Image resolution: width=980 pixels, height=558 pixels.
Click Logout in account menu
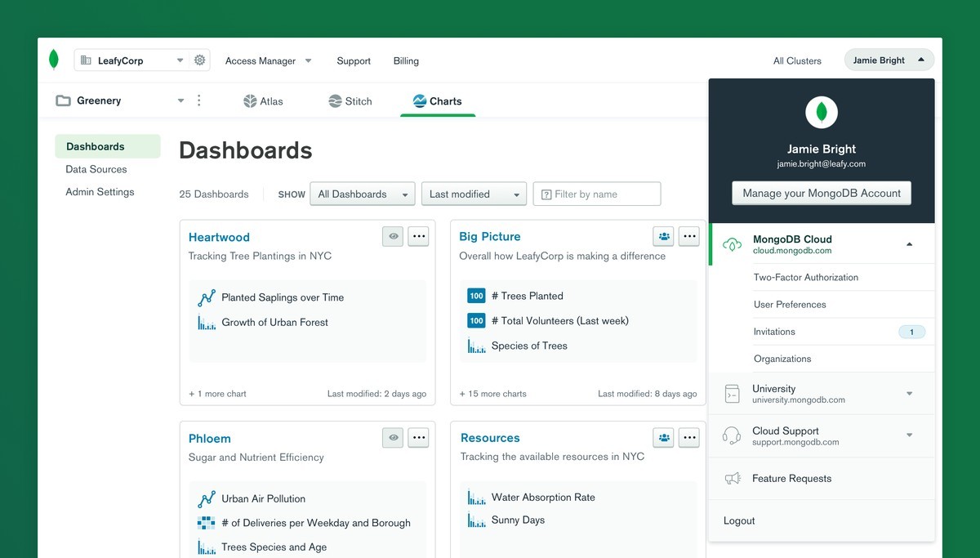click(739, 520)
